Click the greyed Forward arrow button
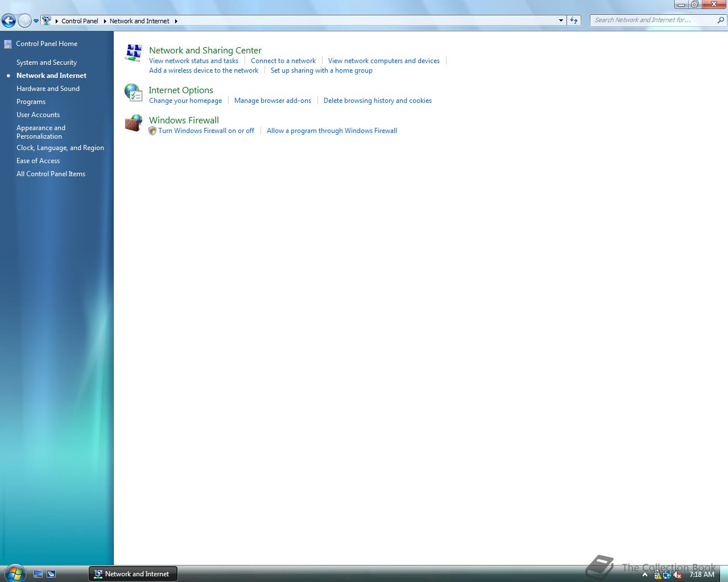Viewport: 728px width, 582px height. click(24, 21)
